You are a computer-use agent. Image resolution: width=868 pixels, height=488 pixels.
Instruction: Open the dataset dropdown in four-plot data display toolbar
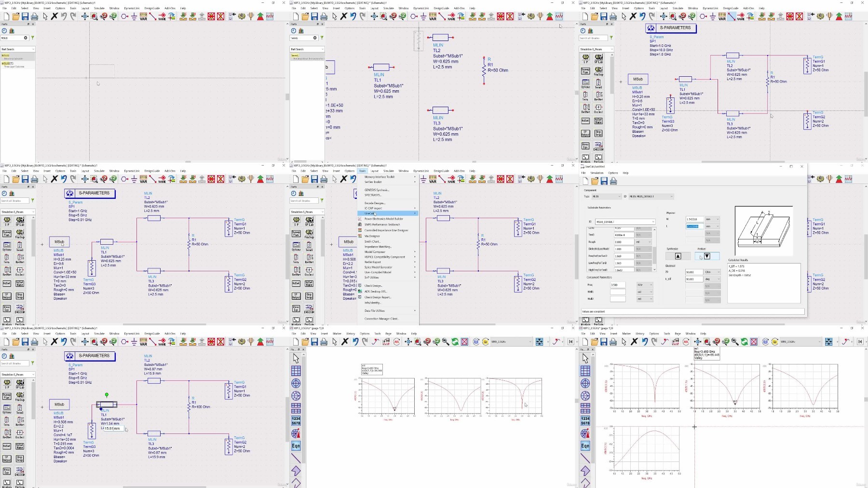(x=800, y=342)
